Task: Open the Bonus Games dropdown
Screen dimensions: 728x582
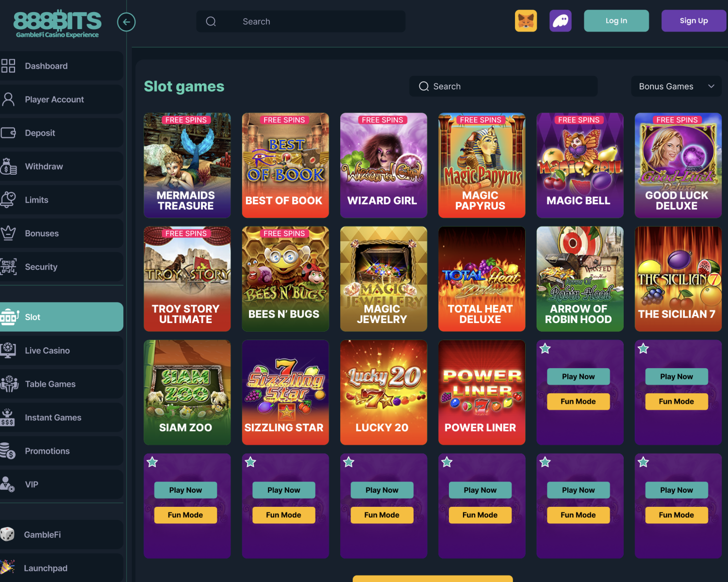Action: click(x=676, y=86)
